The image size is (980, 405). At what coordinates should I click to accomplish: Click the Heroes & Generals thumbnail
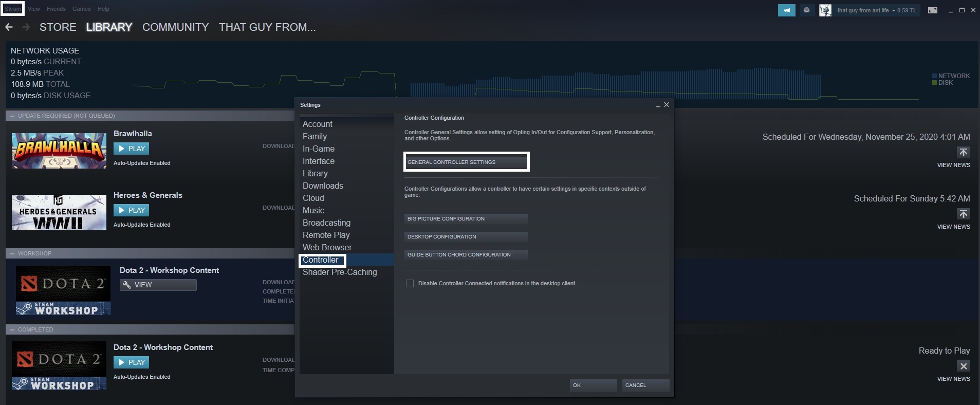(x=59, y=212)
